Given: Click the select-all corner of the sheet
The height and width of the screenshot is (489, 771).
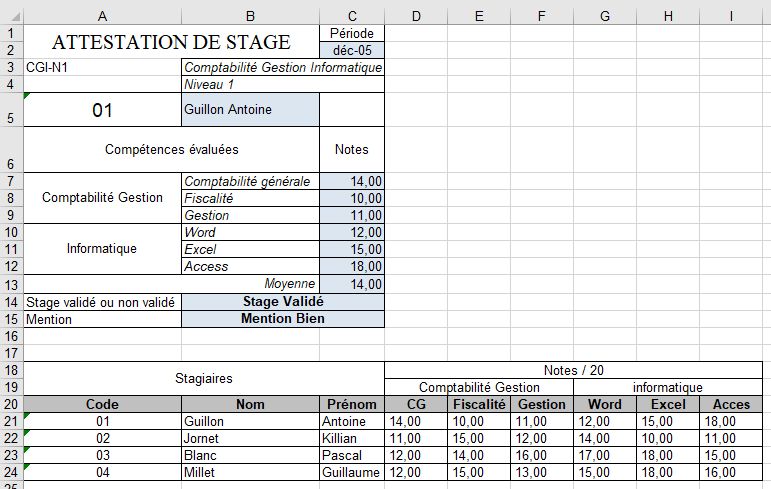Looking at the screenshot, I should pos(10,16).
